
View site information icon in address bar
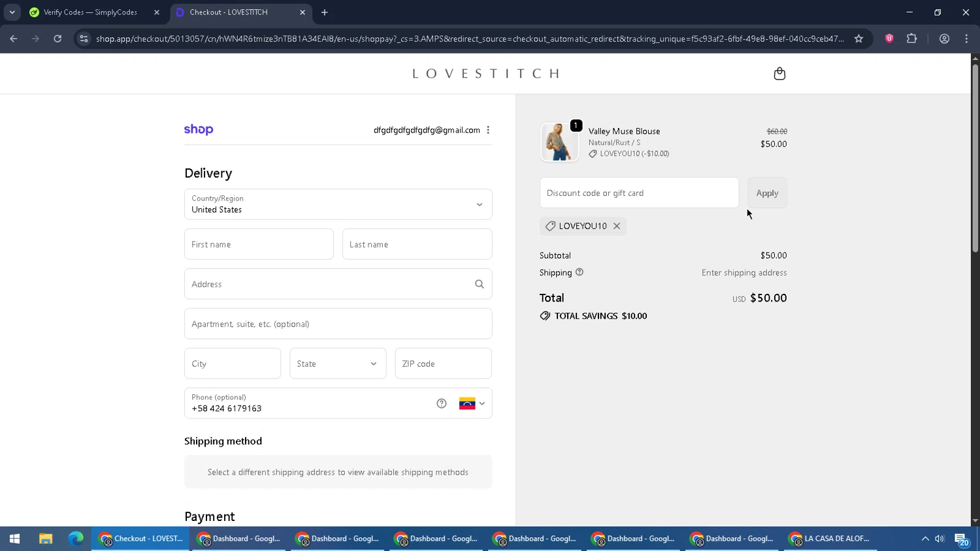click(x=84, y=39)
